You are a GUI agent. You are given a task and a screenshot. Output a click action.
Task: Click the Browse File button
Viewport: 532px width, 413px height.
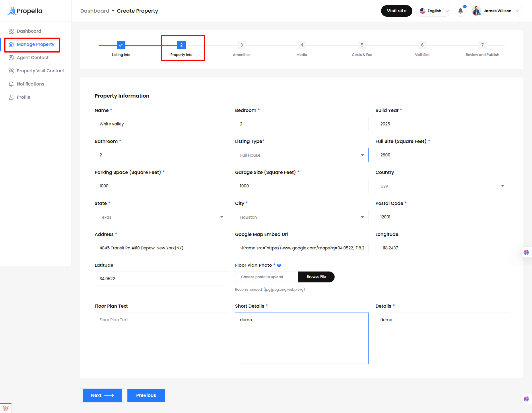tap(316, 277)
